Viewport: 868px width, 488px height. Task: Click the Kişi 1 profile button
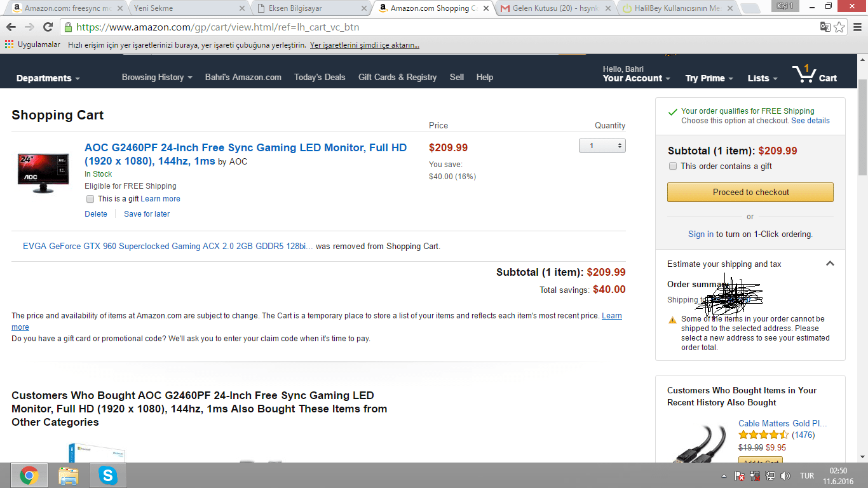click(x=785, y=6)
